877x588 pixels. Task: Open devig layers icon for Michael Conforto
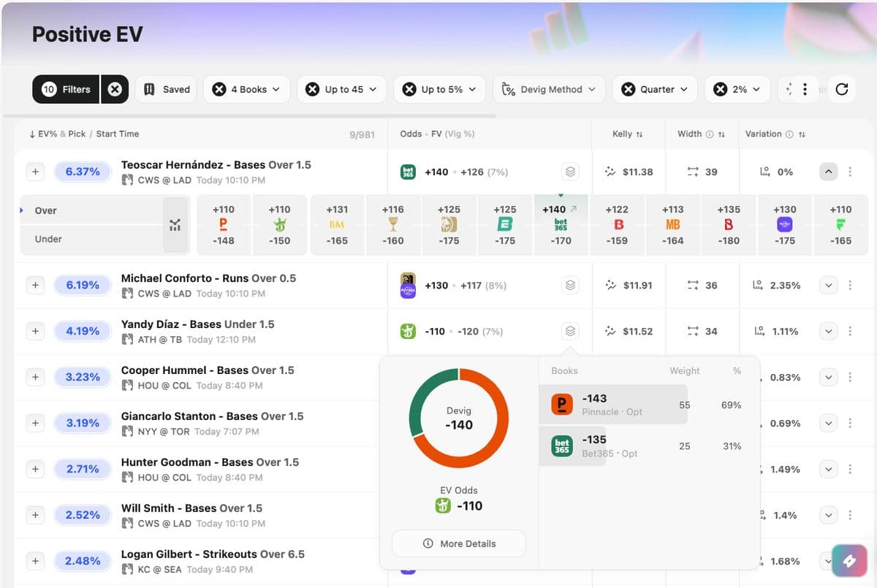click(570, 285)
